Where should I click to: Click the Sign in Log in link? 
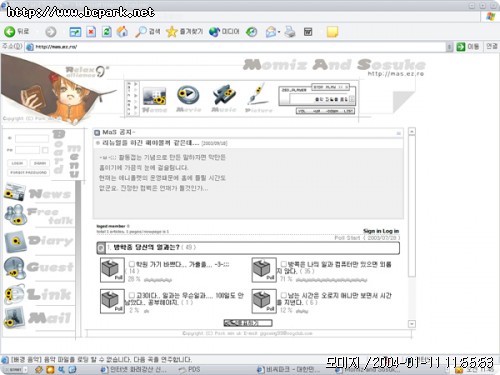click(381, 231)
